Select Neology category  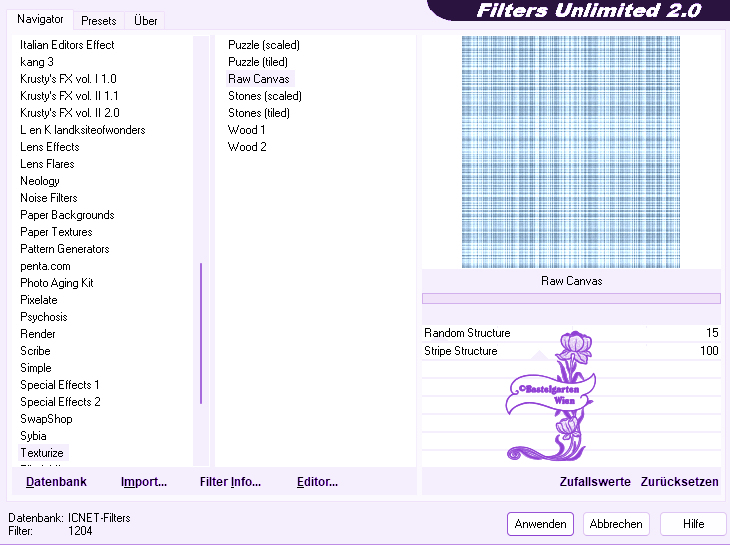coord(40,181)
